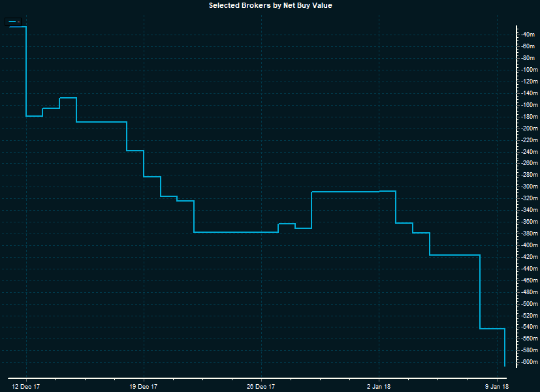Viewport: 540px width, 392px height.
Task: Select the -320m value axis label
Action: tap(530, 198)
